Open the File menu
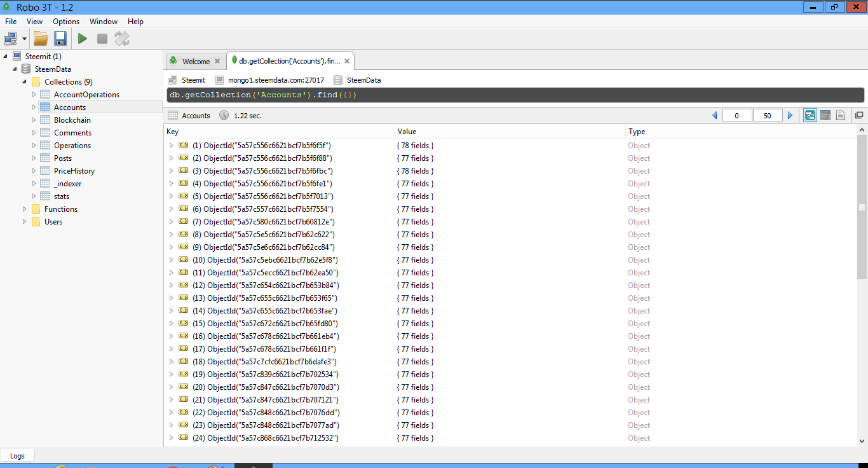Screen dimensions: 868x468 tap(11, 22)
